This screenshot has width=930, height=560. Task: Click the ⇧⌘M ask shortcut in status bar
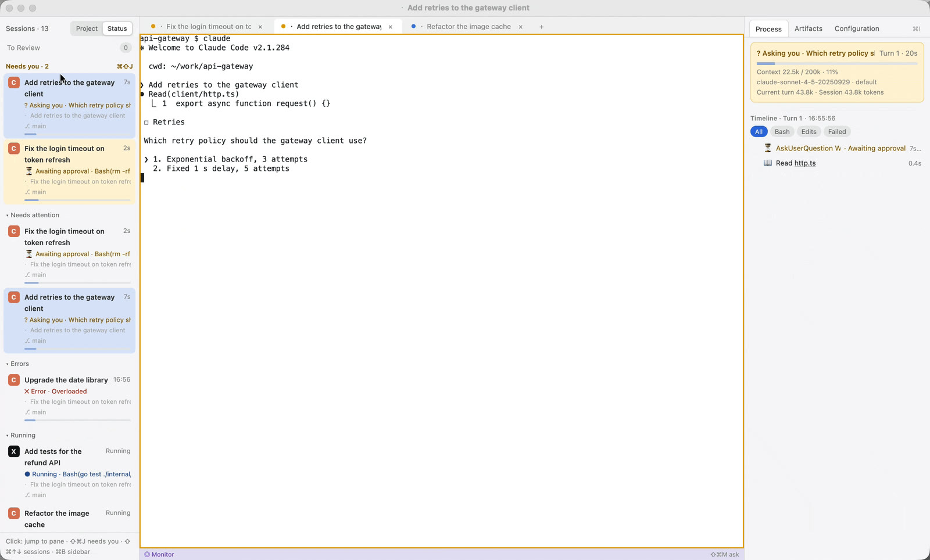725,554
